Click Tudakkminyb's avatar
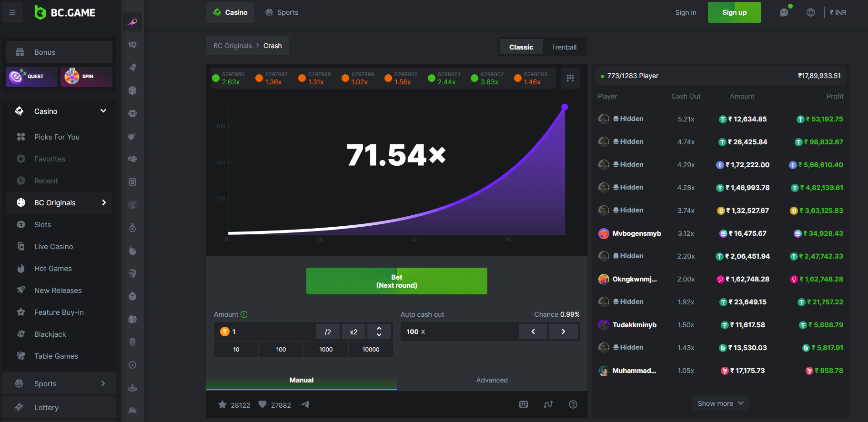Viewport: 868px width, 422px height. 604,325
